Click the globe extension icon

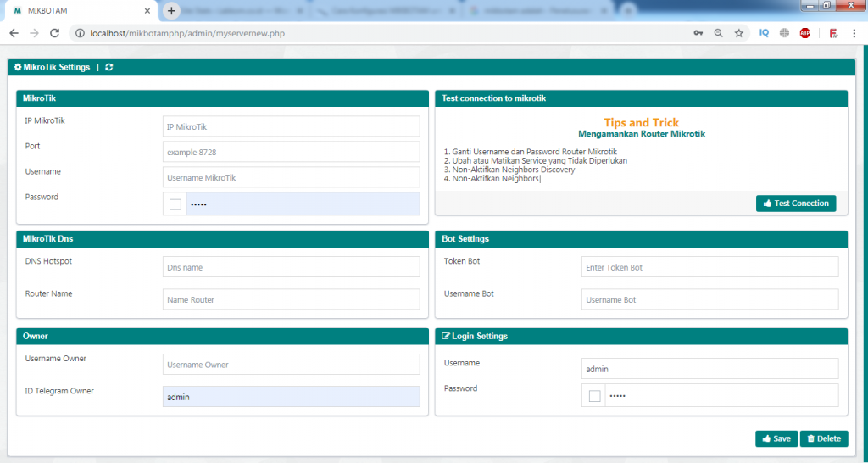[x=784, y=33]
